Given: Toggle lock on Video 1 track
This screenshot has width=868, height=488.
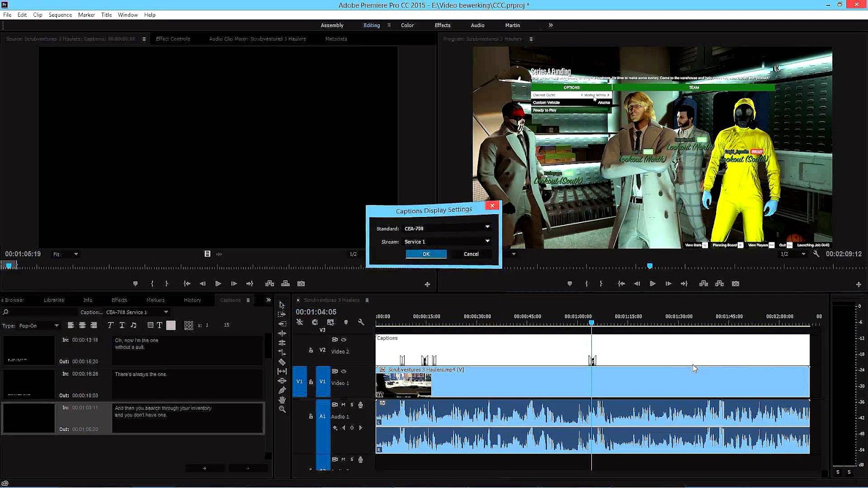Looking at the screenshot, I should pos(311,382).
